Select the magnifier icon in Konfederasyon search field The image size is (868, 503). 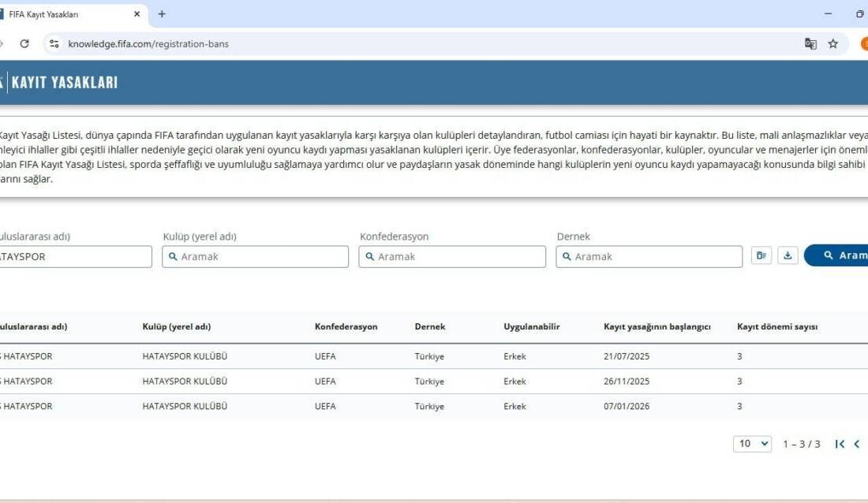click(371, 255)
